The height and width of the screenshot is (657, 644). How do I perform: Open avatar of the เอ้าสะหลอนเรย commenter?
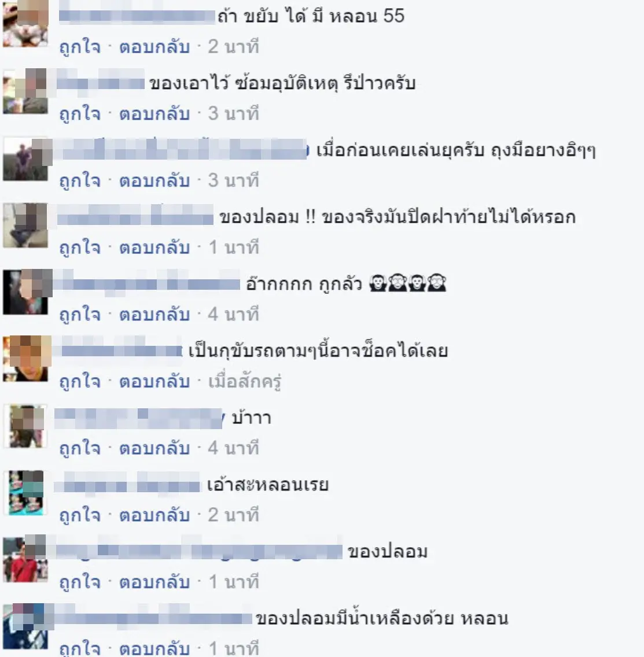[x=26, y=493]
